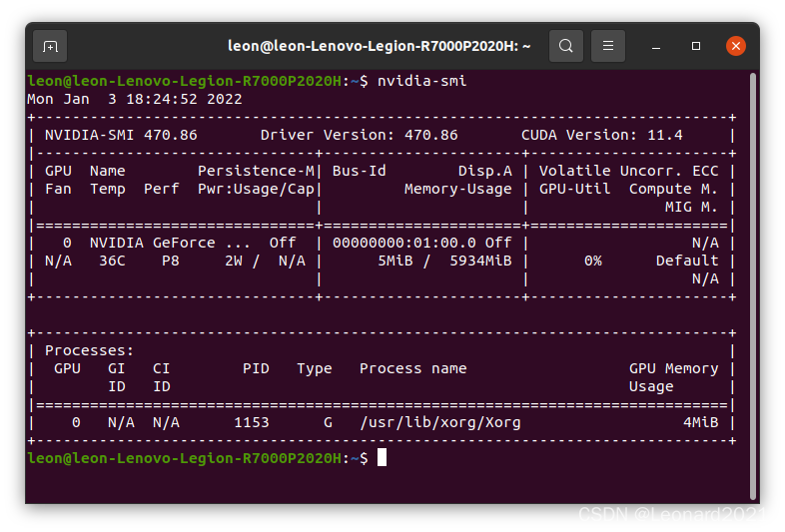Click Driver Version: 470.86 text
The width and height of the screenshot is (785, 532).
pyautogui.click(x=359, y=135)
